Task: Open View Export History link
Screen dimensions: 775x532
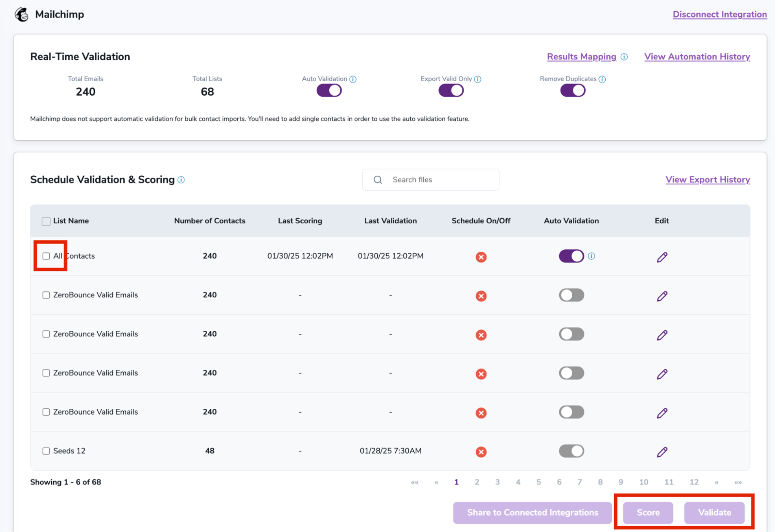Action: tap(707, 180)
